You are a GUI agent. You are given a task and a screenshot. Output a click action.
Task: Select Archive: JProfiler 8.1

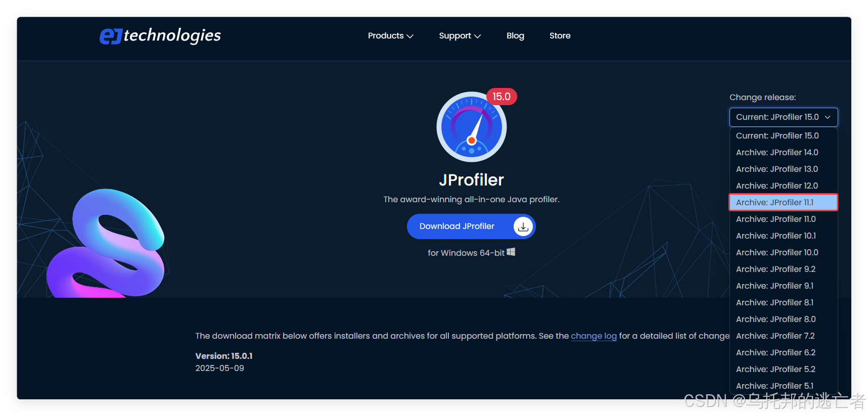pyautogui.click(x=784, y=303)
